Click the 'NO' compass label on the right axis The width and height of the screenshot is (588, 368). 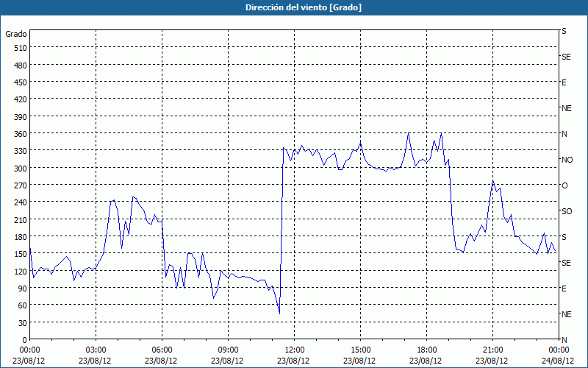(x=567, y=160)
